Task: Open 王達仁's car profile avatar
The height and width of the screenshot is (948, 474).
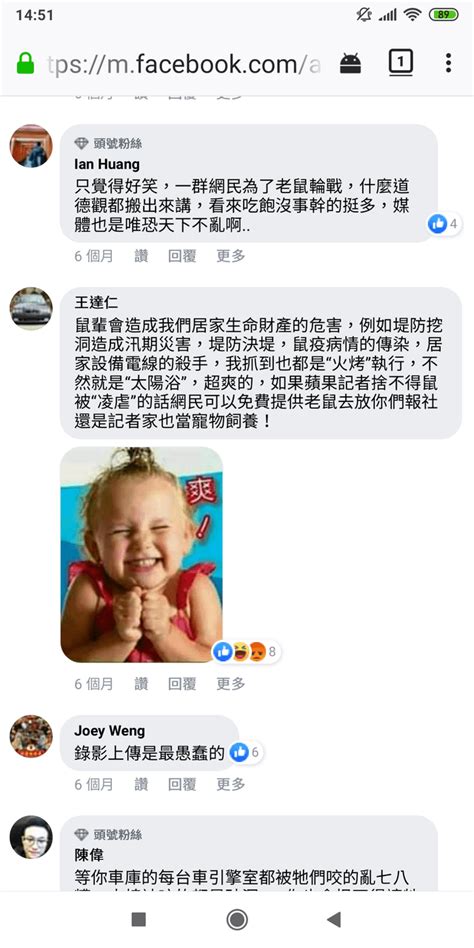Action: point(31,308)
